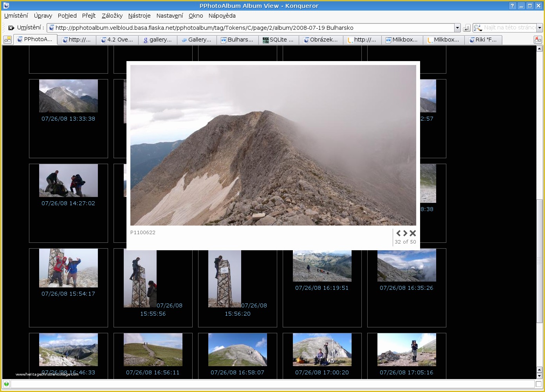Click the green status indicator in status bar
The height and width of the screenshot is (392, 545).
coord(6,384)
